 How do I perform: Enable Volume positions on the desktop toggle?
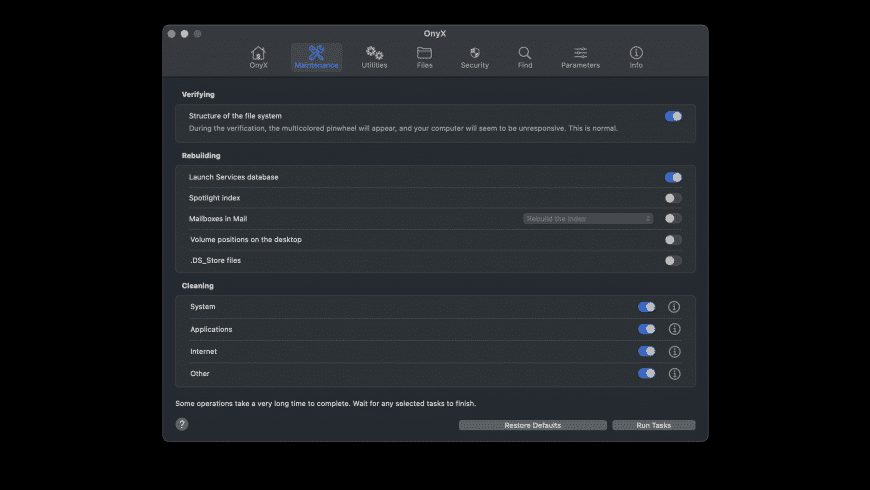pos(673,240)
